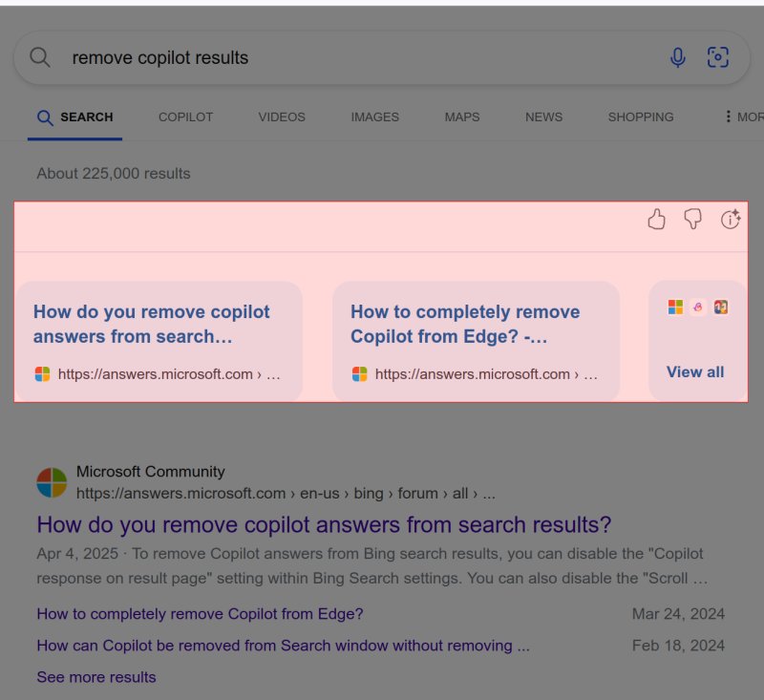
Task: Go to the News tab
Action: click(543, 117)
